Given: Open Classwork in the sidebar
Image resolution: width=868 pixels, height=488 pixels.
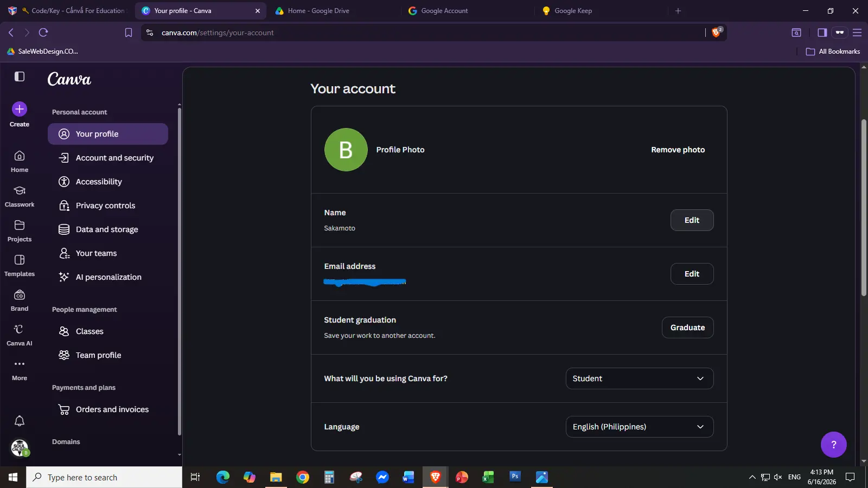Looking at the screenshot, I should pos(20,196).
